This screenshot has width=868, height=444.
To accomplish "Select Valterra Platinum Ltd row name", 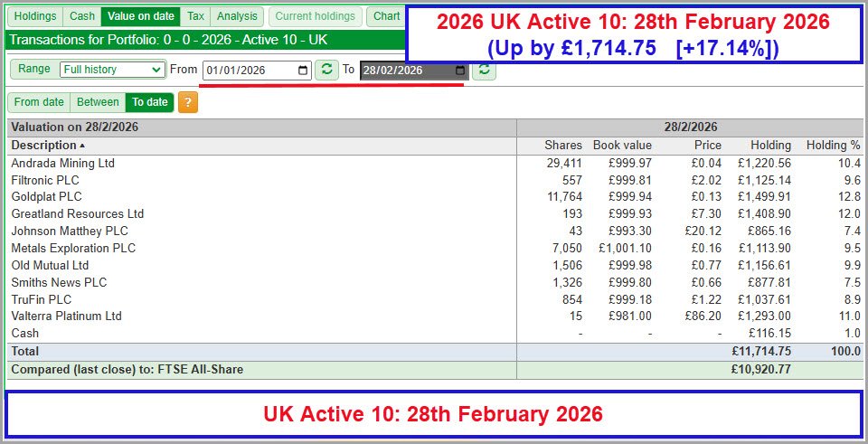I will 66,316.
